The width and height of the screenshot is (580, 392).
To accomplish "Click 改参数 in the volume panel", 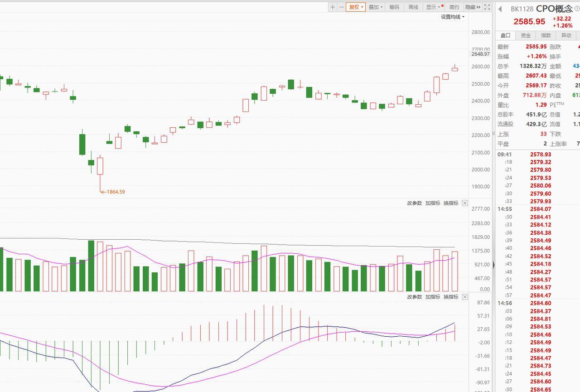I will coord(414,203).
